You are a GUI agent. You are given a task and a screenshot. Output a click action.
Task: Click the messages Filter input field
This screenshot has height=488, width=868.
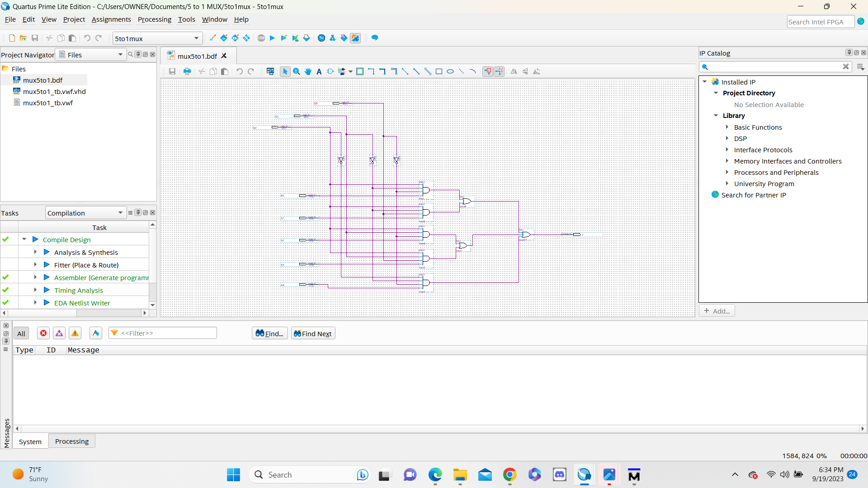(x=167, y=333)
